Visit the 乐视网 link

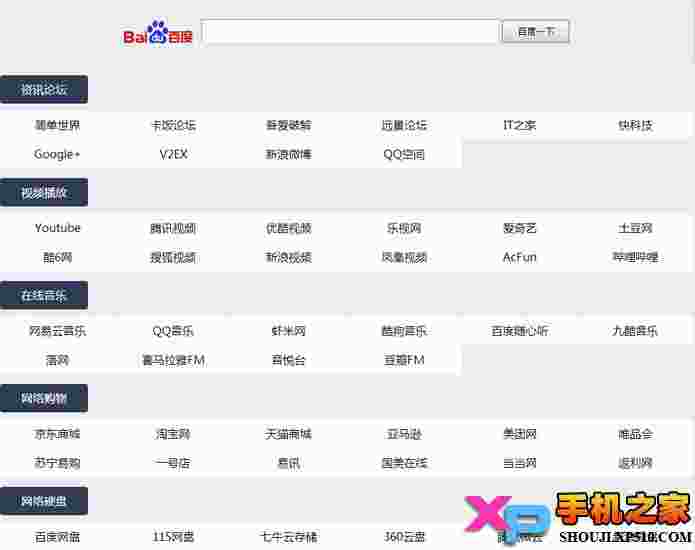(404, 228)
